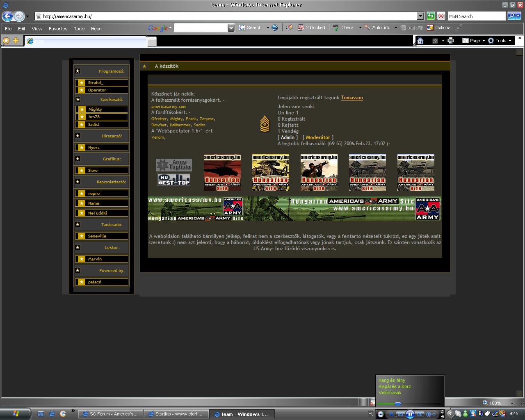The image size is (525, 420).
Task: Open the Favorites menu
Action: click(58, 29)
